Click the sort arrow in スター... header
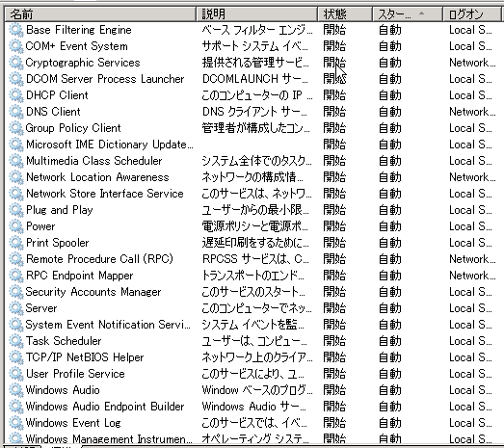Screen dimensions: 504x448 tap(422, 13)
